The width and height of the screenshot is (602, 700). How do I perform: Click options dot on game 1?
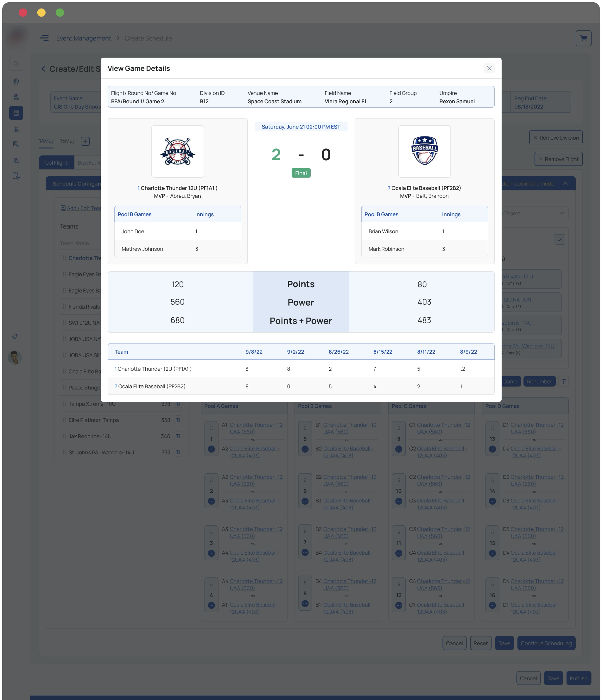(211, 449)
